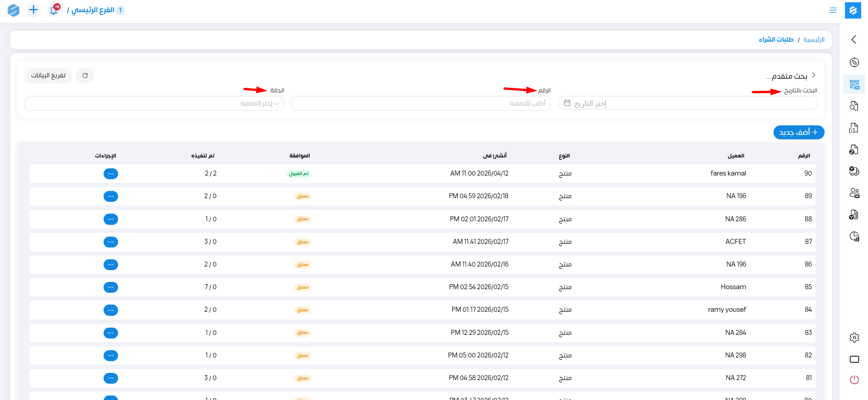868x400 pixels.
Task: Open the document search icon in sidebar
Action: tap(854, 106)
